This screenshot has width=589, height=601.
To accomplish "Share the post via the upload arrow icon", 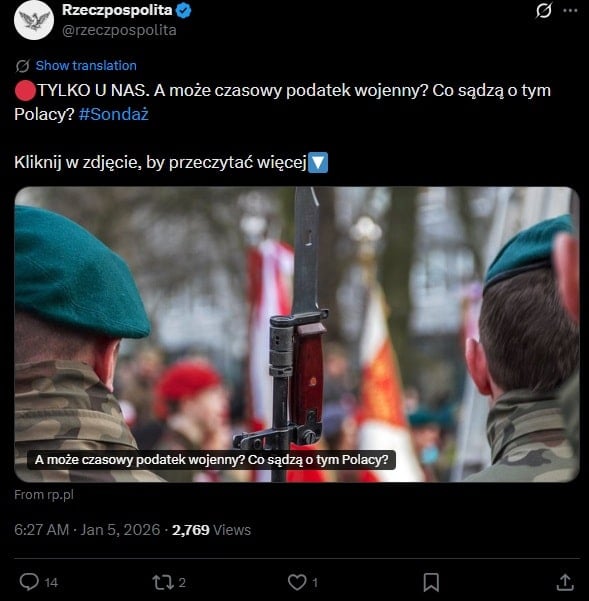I will click(565, 582).
